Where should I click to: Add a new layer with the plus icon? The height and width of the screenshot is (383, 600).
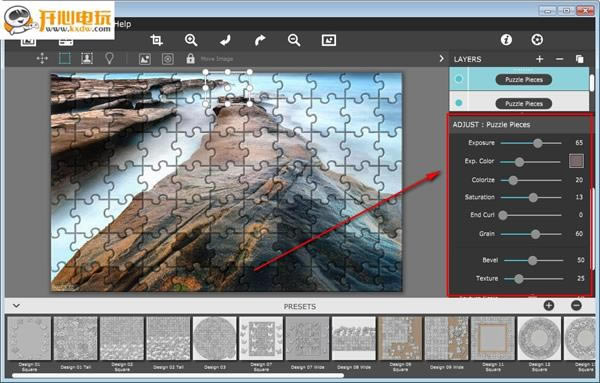[540, 59]
